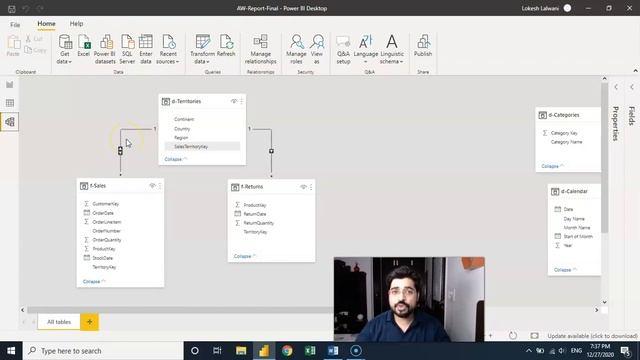Toggle visibility of f-Sales table
This screenshot has height=360, width=640.
[x=152, y=186]
